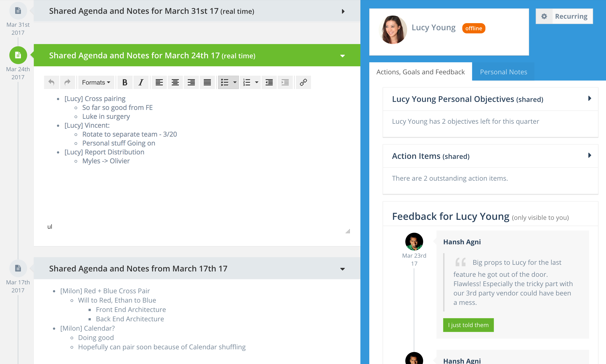Screen dimensions: 606x364
Task: Click 'I just told them' button
Action: 468,325
